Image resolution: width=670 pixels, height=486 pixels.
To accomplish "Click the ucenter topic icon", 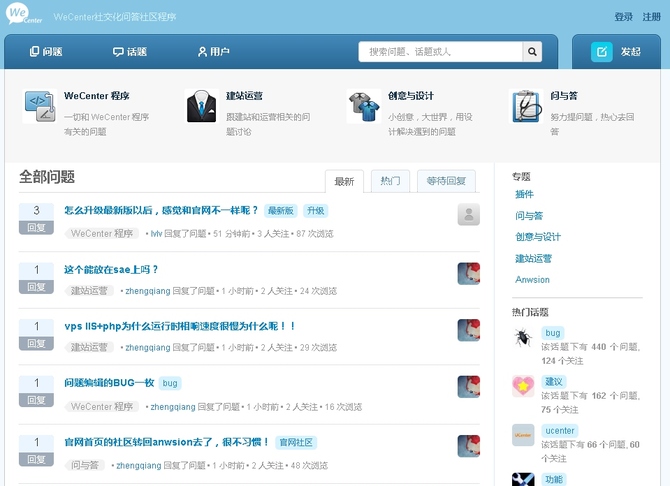I will pyautogui.click(x=523, y=435).
